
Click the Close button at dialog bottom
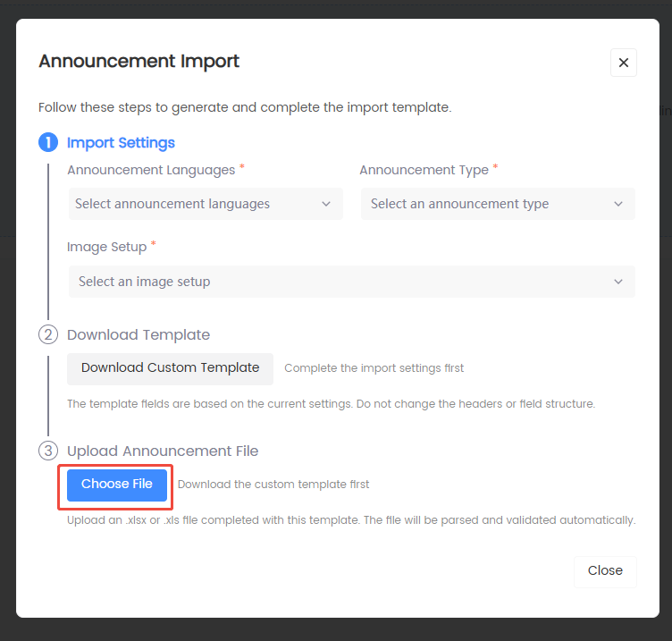pos(605,571)
